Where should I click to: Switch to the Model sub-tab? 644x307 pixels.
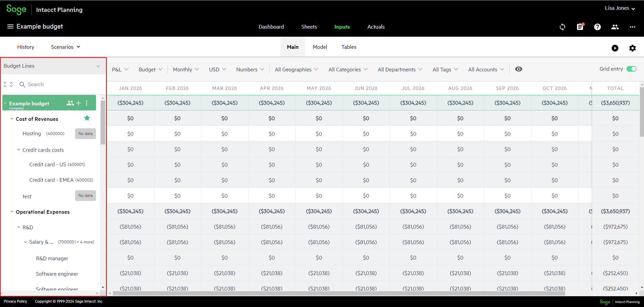point(320,47)
